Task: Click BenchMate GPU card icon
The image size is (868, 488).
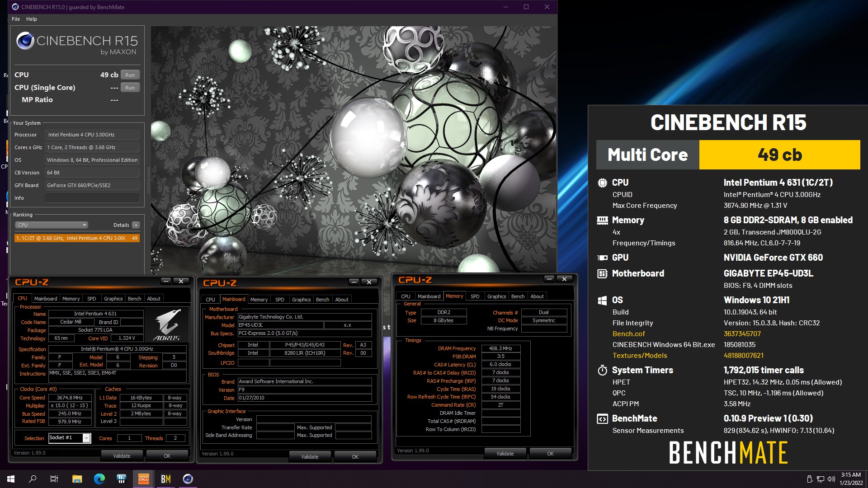Action: coord(602,258)
